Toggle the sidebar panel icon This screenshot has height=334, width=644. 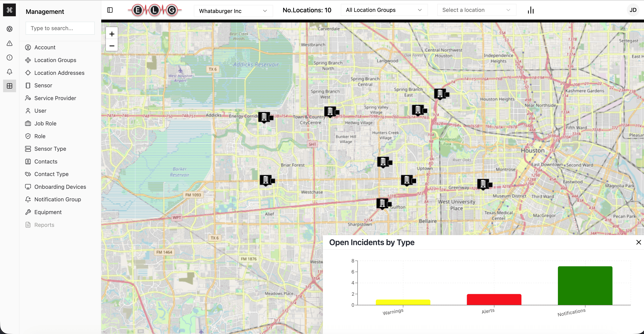pos(110,10)
